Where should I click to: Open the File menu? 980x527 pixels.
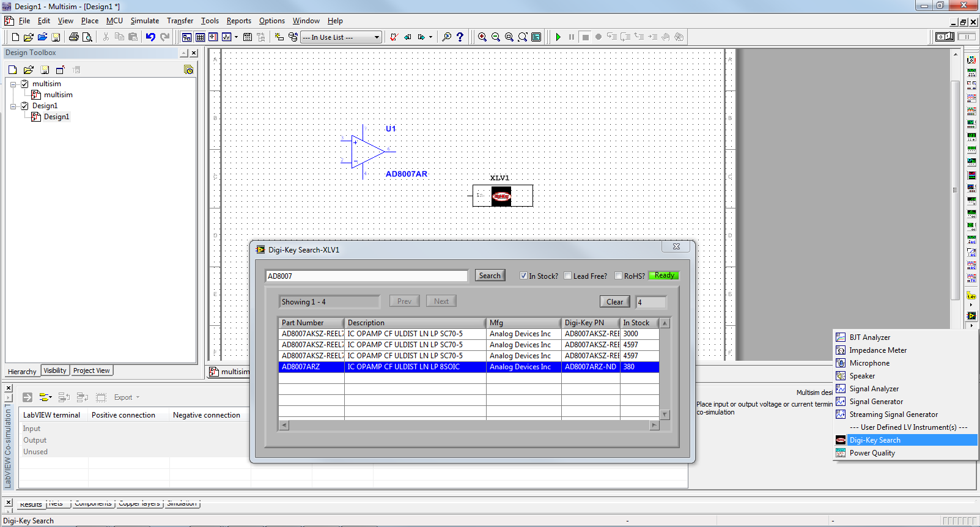tap(24, 21)
